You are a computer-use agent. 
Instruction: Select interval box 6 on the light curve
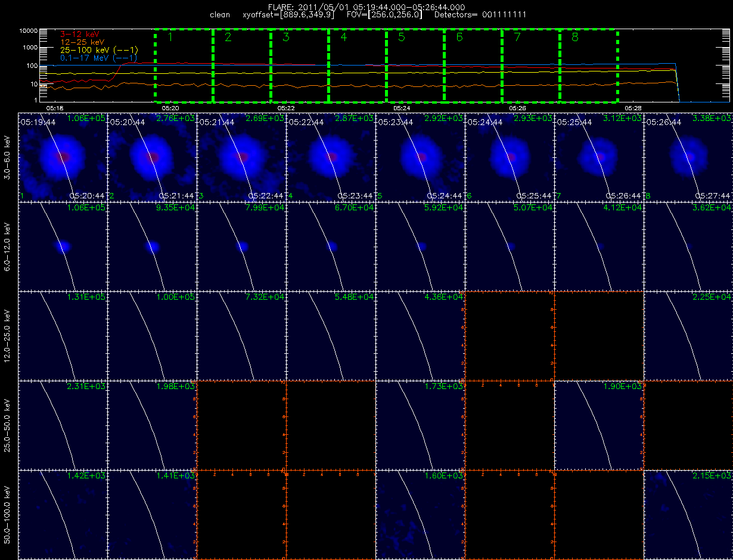point(473,65)
